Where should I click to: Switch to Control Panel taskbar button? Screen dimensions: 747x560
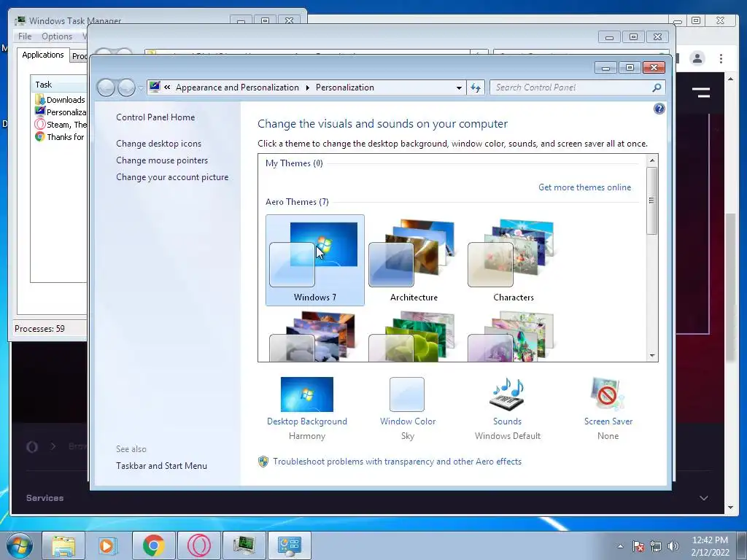[x=289, y=545]
